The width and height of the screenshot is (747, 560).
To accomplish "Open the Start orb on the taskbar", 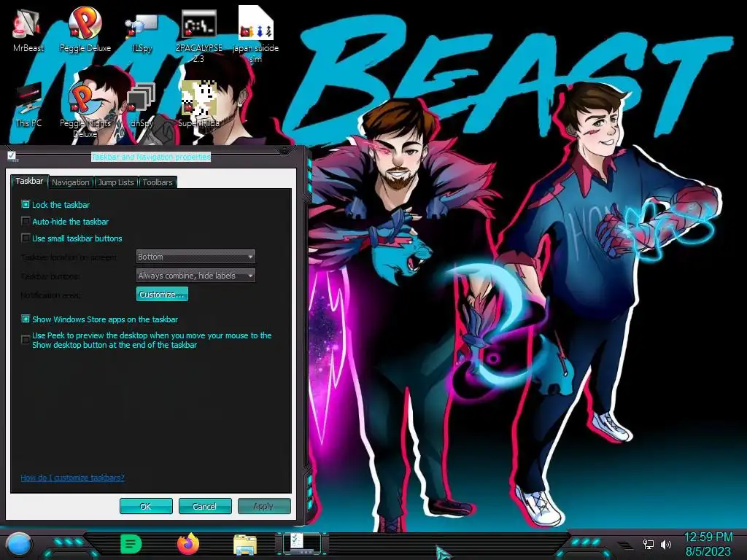I will click(x=19, y=544).
